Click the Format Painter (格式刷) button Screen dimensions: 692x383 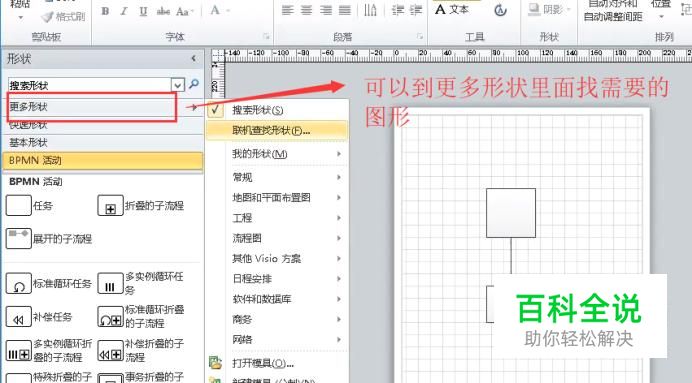point(62,17)
